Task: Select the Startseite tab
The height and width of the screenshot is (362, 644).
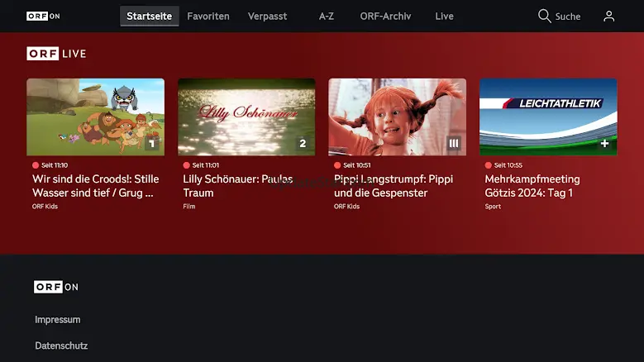Action: point(149,16)
